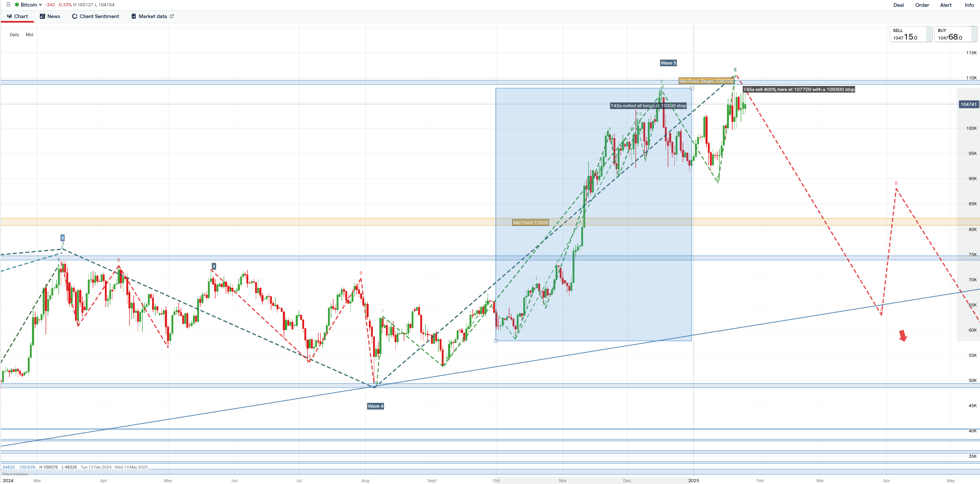Click the Wave 5 chart label

click(x=668, y=63)
